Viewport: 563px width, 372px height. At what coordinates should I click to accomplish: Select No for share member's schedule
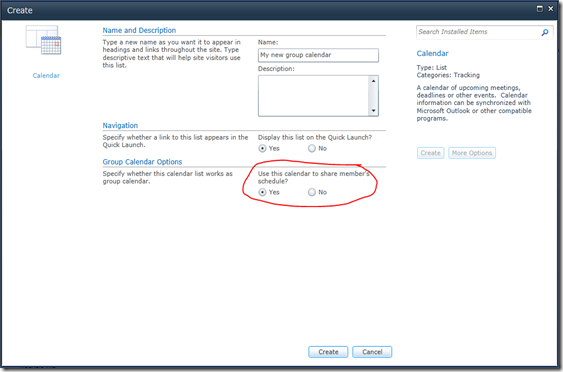(x=312, y=192)
